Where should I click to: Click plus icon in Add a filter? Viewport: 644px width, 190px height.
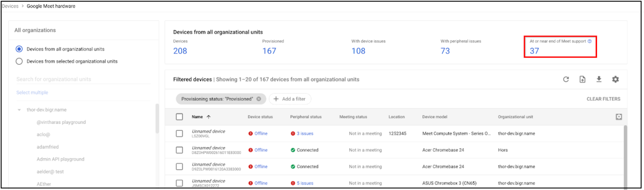[x=276, y=99]
